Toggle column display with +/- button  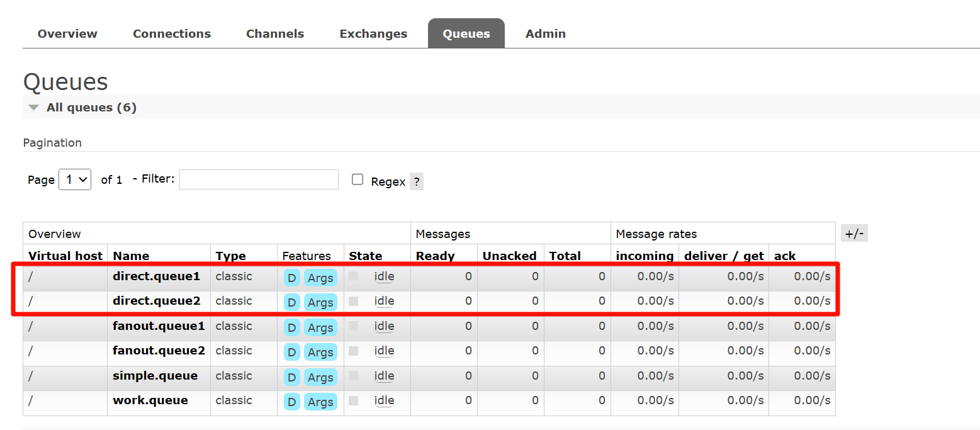click(854, 234)
